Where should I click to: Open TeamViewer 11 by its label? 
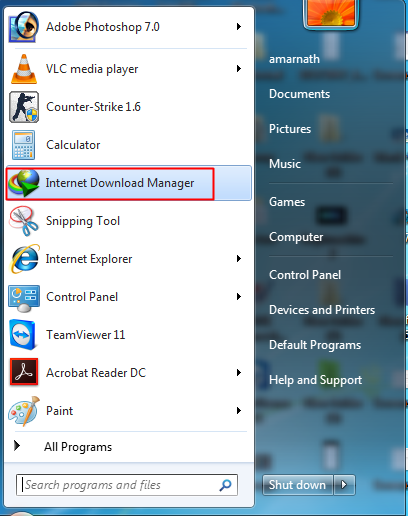click(x=85, y=335)
